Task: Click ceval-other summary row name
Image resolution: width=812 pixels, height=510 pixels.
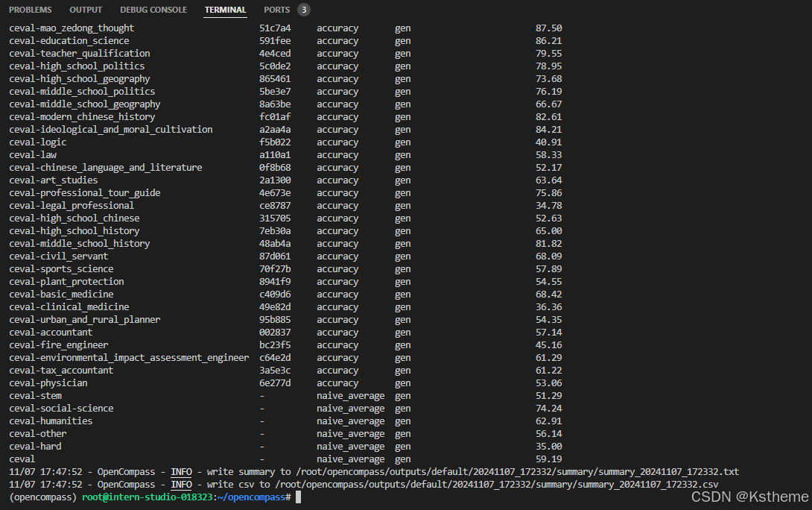Action: (38, 433)
